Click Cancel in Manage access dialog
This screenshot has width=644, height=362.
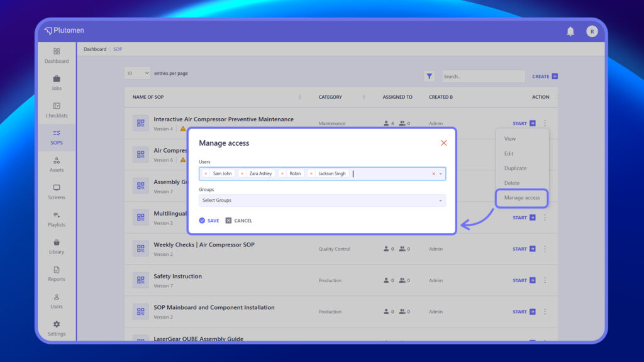pyautogui.click(x=238, y=221)
